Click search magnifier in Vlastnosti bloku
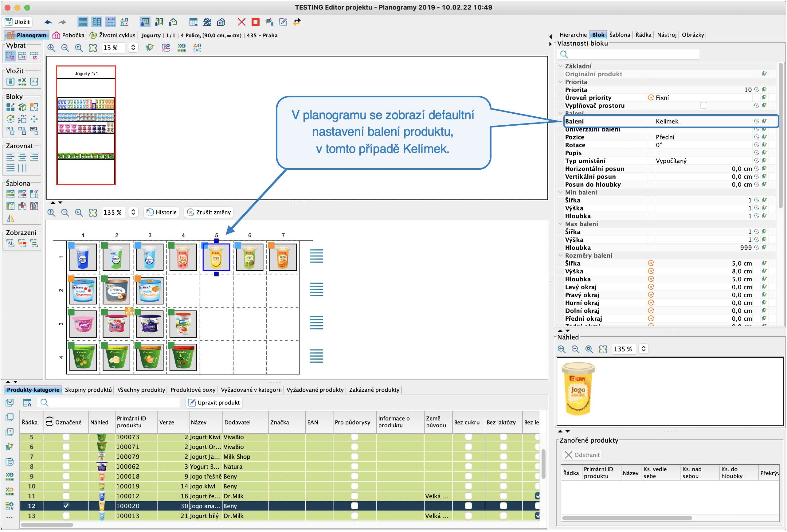This screenshot has height=532, width=787. [x=564, y=54]
